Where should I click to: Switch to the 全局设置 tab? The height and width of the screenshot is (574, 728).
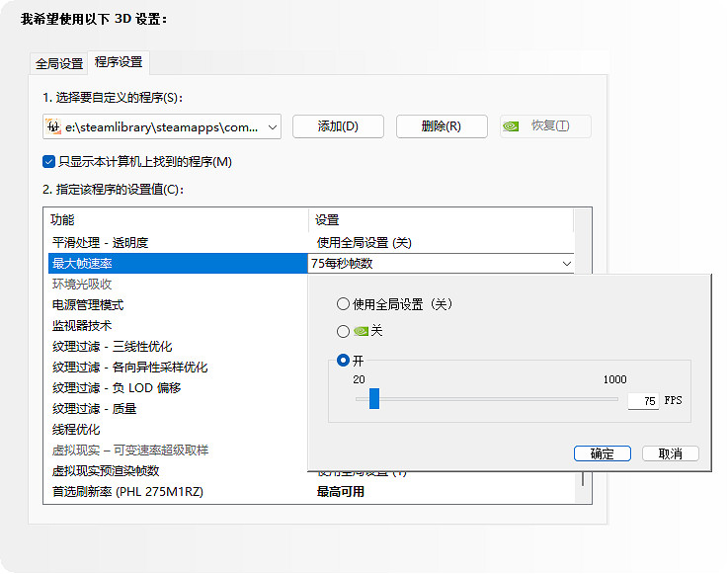(59, 63)
